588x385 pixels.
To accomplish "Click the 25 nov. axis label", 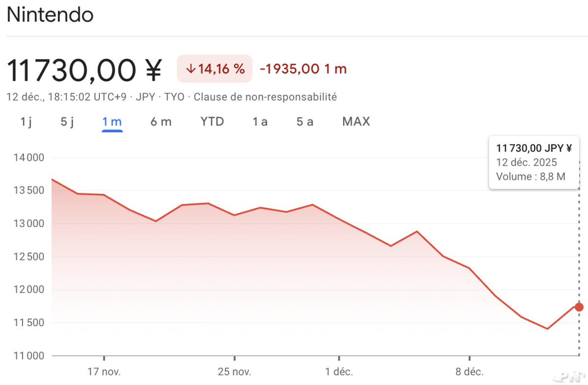I will click(x=235, y=372).
